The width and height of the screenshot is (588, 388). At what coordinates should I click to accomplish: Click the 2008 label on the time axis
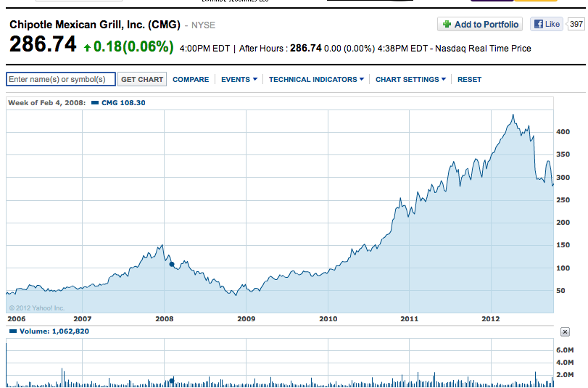(x=165, y=319)
